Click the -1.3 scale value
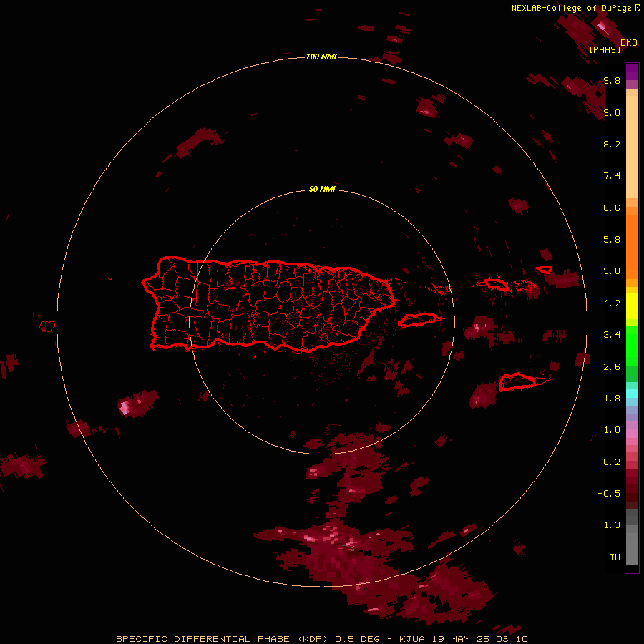Image resolution: width=644 pixels, height=644 pixels. pos(609,525)
